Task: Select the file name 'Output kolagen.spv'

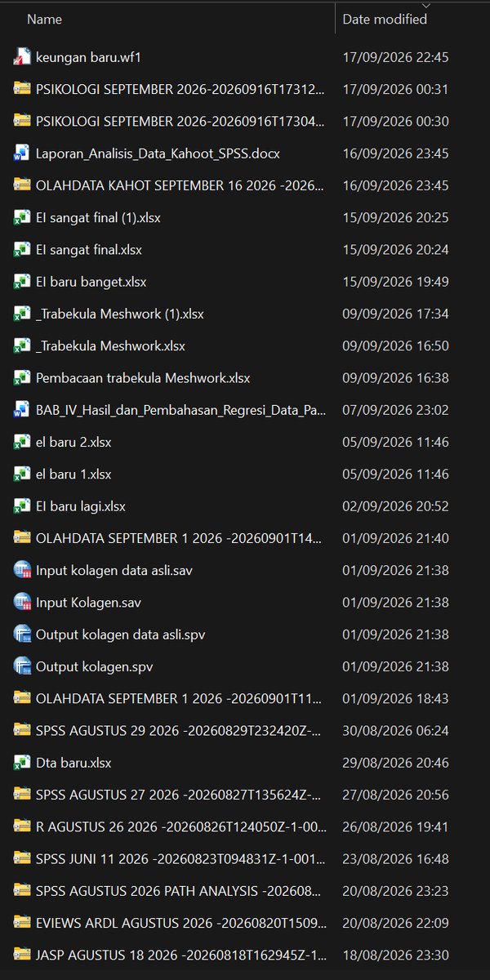Action: (95, 666)
